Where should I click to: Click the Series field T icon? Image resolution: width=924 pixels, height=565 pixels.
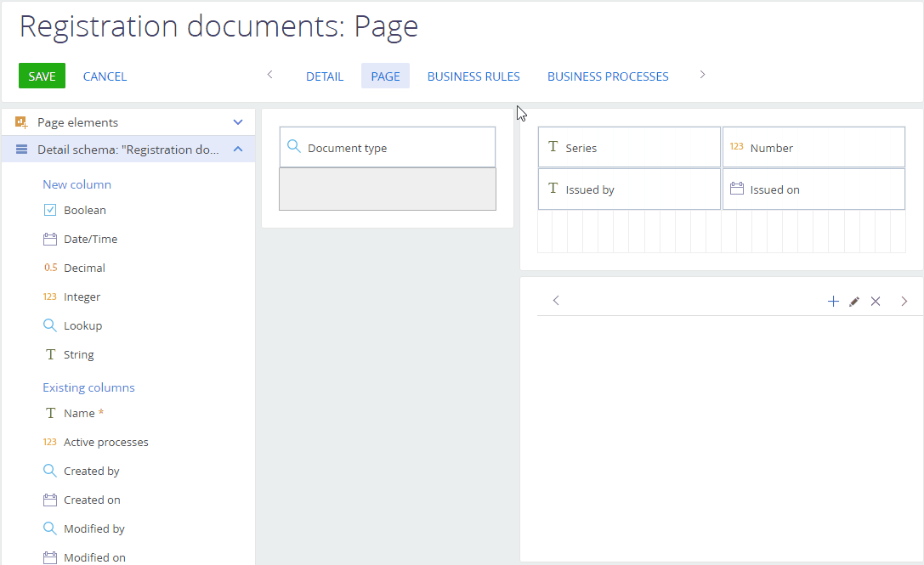[x=553, y=146]
